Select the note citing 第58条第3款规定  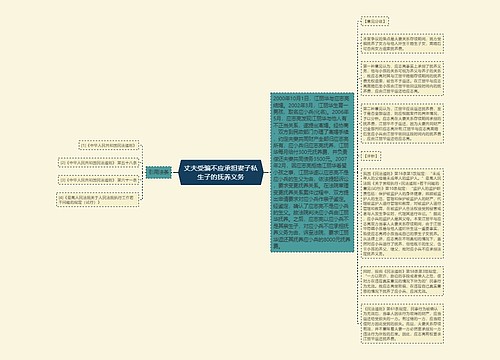coord(403,281)
